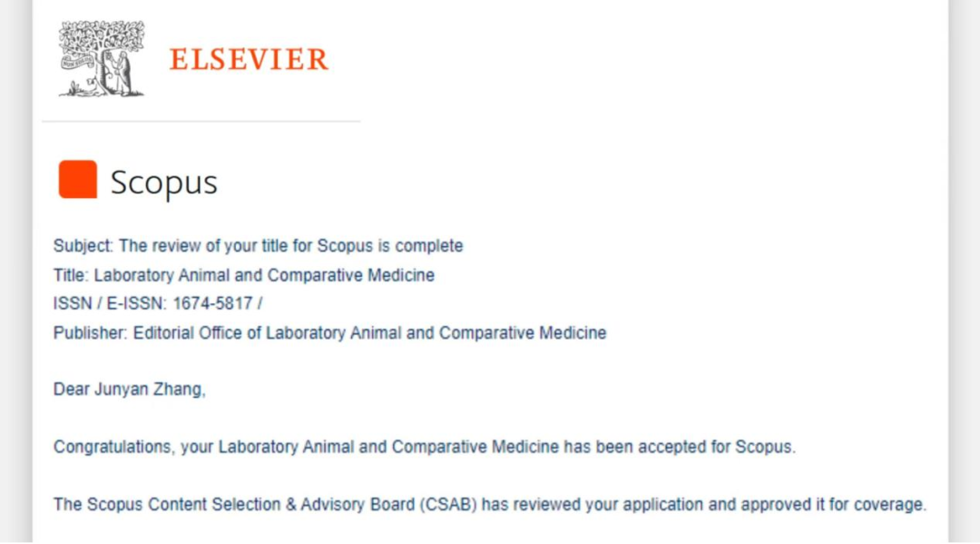Click the "Dear Junyan Zhang" greeting

(130, 391)
